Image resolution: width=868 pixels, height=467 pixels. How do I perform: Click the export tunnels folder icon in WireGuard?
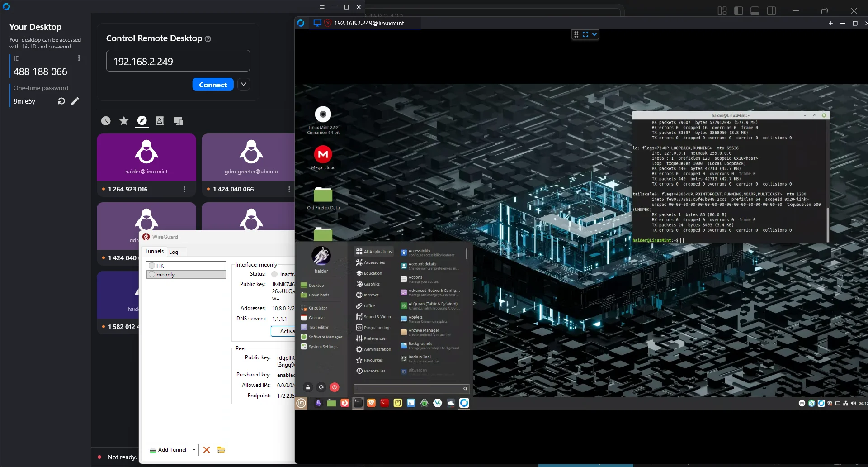(221, 450)
